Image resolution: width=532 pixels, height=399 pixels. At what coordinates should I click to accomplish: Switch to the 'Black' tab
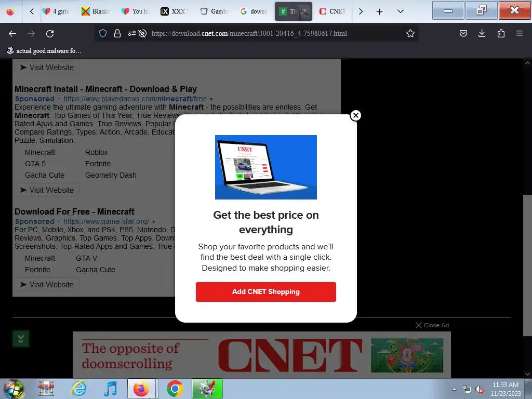pyautogui.click(x=96, y=11)
